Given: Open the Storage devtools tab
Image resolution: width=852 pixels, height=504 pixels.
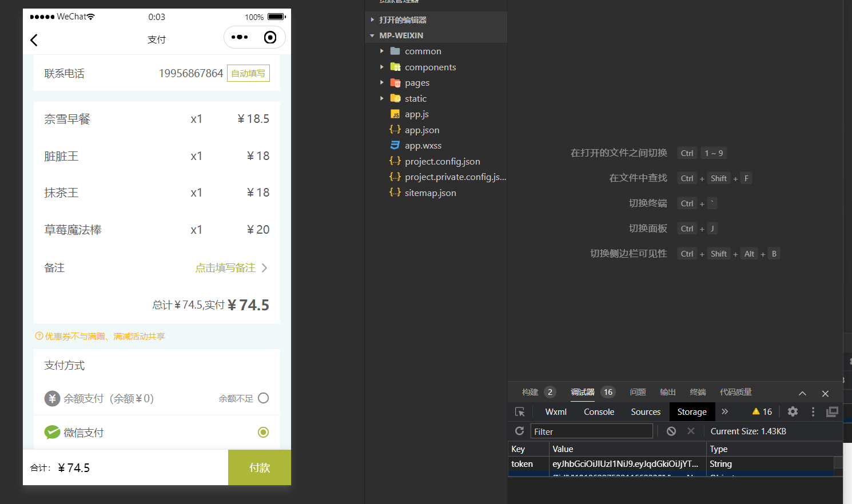Looking at the screenshot, I should 692,411.
